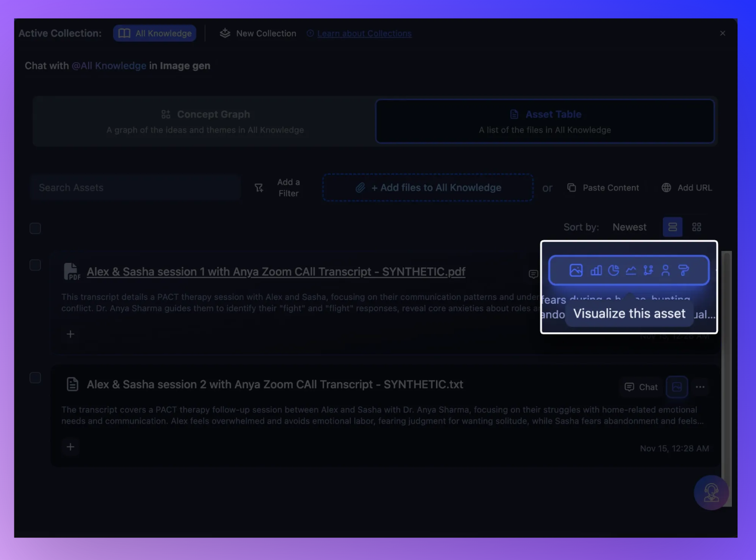Click Paste Content

click(603, 188)
